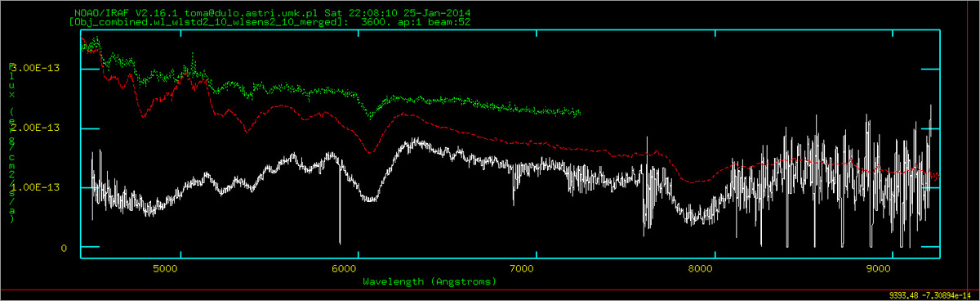This screenshot has width=980, height=301.
Task: Click the Wavelength (Angstroms) axis title
Action: 429,281
